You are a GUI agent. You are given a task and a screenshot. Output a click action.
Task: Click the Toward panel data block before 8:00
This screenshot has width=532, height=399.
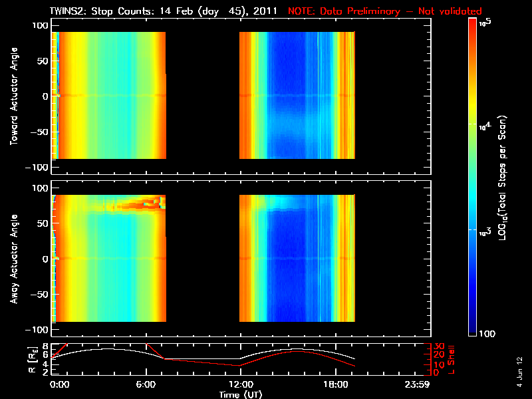(108, 95)
